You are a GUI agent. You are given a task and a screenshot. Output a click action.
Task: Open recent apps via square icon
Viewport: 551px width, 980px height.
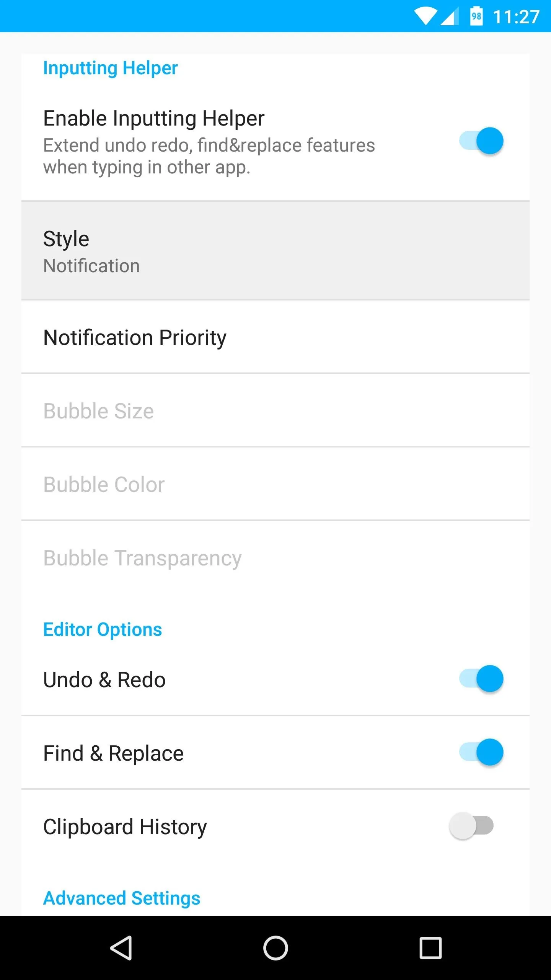(x=430, y=948)
